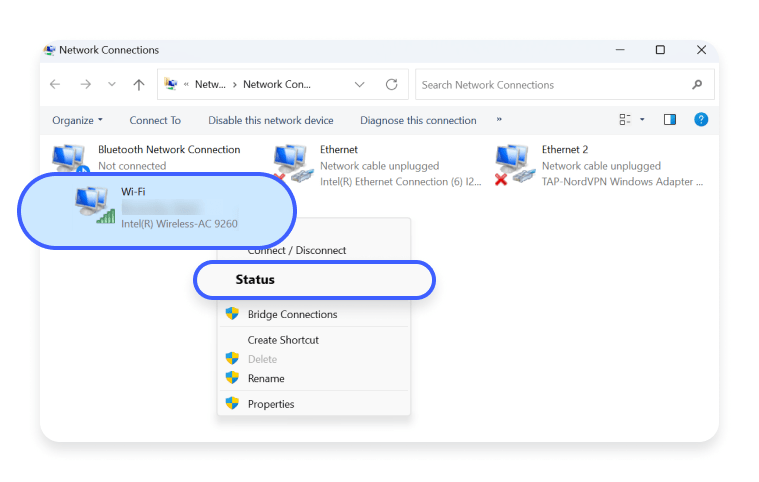Maximize the Network Connections window

coord(660,50)
